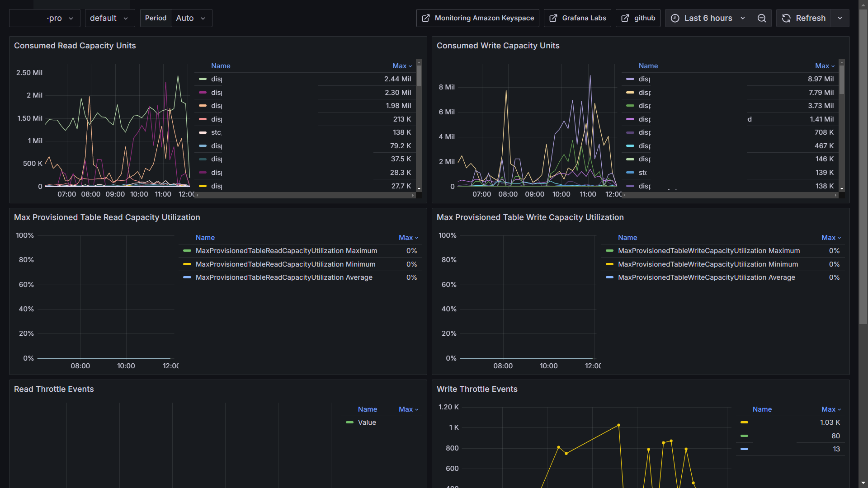This screenshot has width=868, height=488.
Task: Open the Period Auto dropdown
Action: coord(191,18)
